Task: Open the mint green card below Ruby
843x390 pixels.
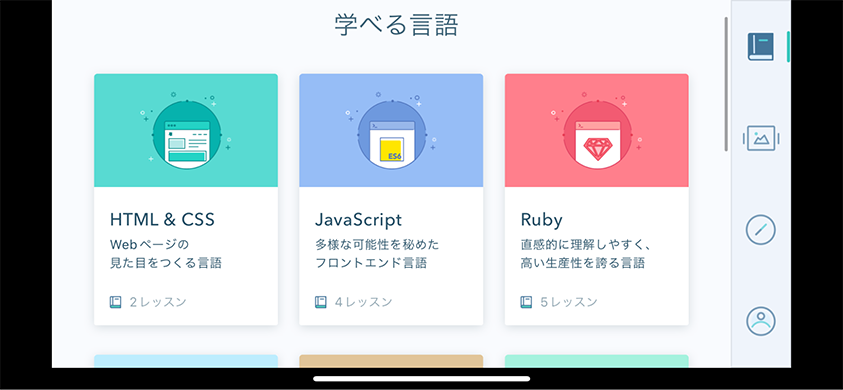Action: coord(597,361)
